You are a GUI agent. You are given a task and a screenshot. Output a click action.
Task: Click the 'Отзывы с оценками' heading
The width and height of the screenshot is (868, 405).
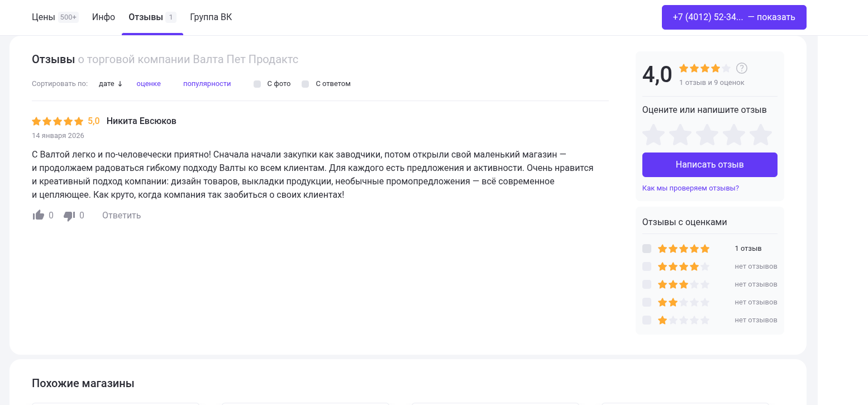pyautogui.click(x=685, y=222)
